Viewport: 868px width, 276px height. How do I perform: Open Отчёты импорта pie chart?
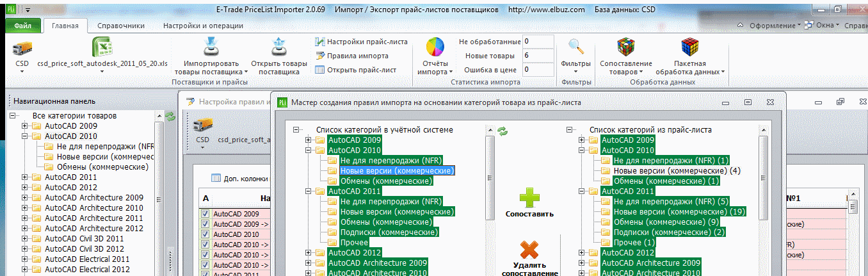click(x=435, y=48)
